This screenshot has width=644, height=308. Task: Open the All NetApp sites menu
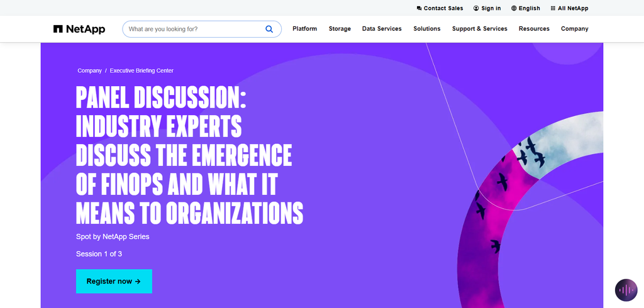tap(569, 8)
